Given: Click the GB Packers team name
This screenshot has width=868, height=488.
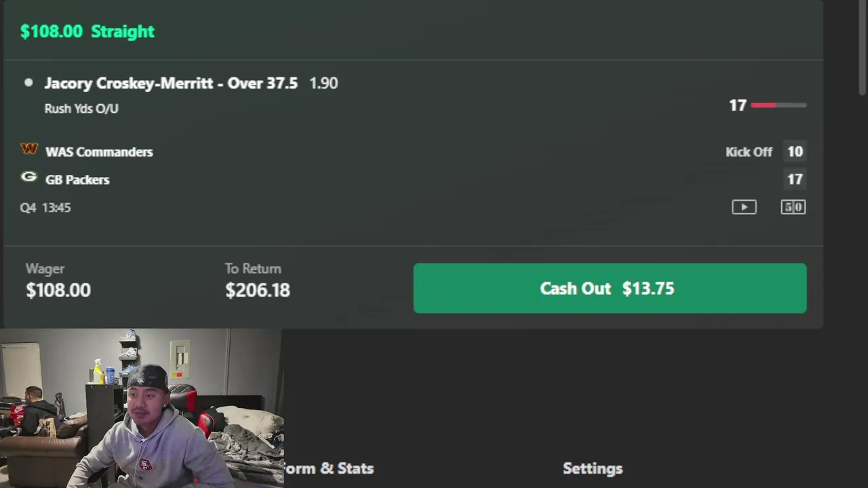Looking at the screenshot, I should 77,180.
